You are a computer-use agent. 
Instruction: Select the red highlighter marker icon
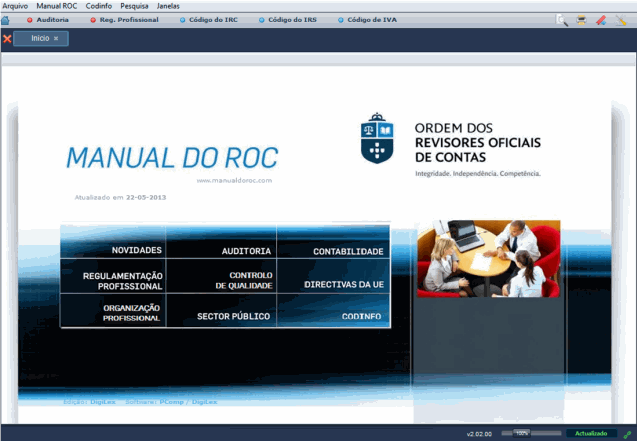tap(601, 20)
